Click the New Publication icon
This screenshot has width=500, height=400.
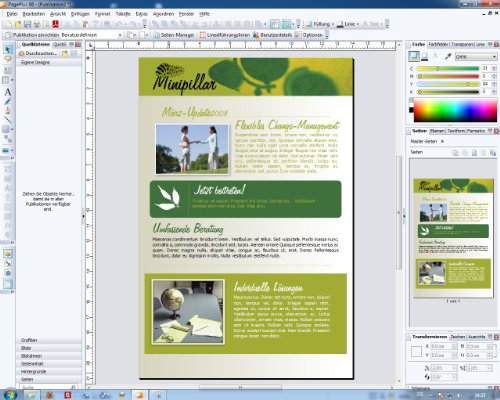(9, 24)
